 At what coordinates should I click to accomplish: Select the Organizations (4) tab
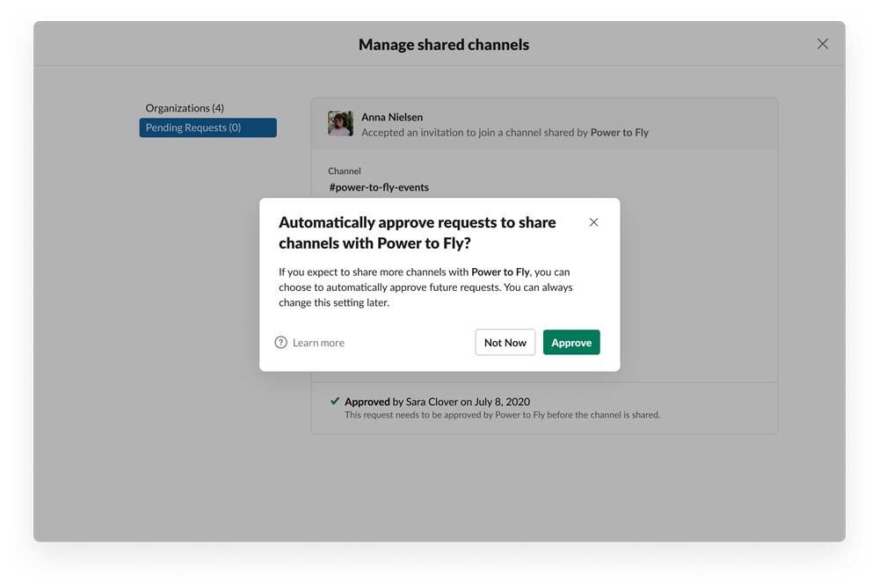click(x=185, y=107)
